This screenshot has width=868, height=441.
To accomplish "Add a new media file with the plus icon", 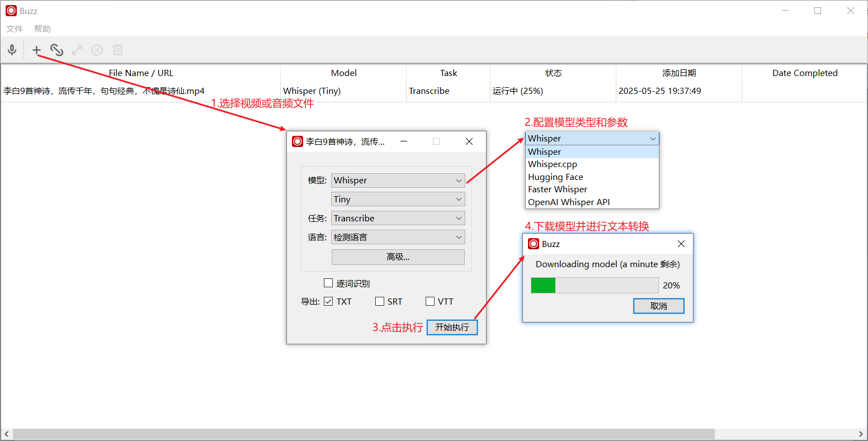I will (x=36, y=50).
